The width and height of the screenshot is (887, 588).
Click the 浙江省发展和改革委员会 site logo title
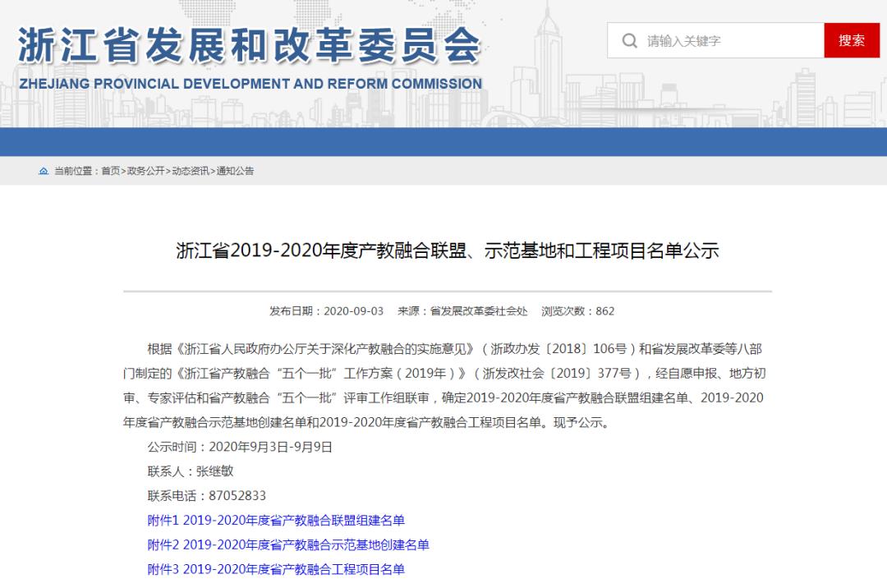click(250, 45)
